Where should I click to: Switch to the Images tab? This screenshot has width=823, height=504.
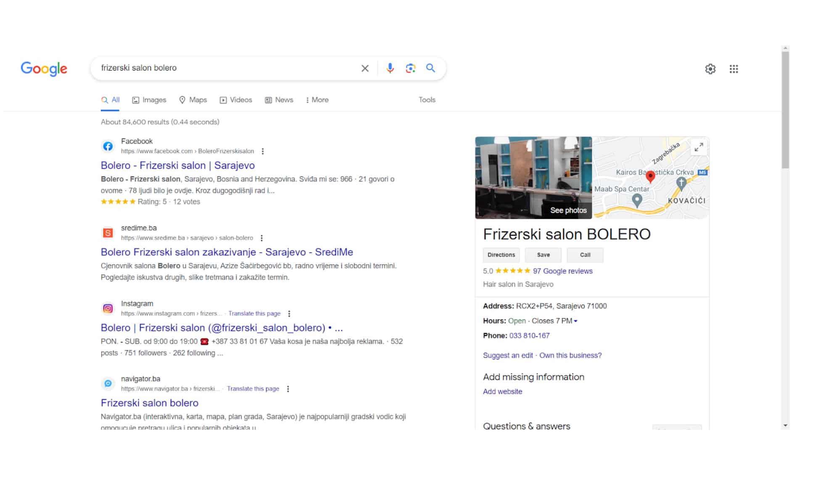tap(149, 100)
